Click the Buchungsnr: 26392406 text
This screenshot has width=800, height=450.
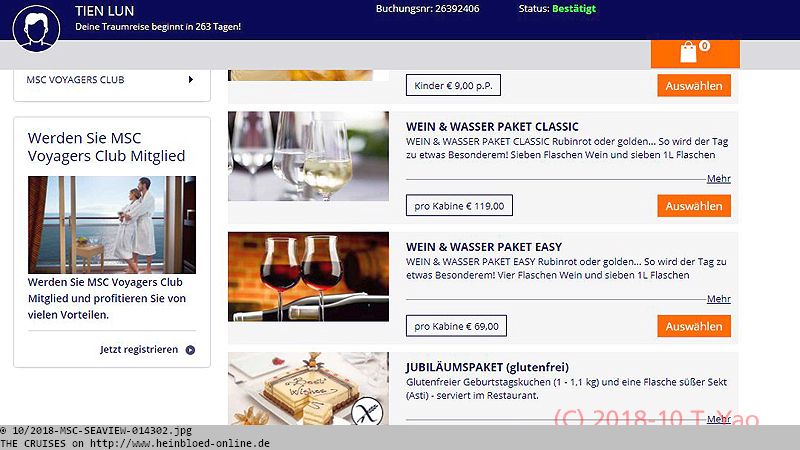(428, 9)
